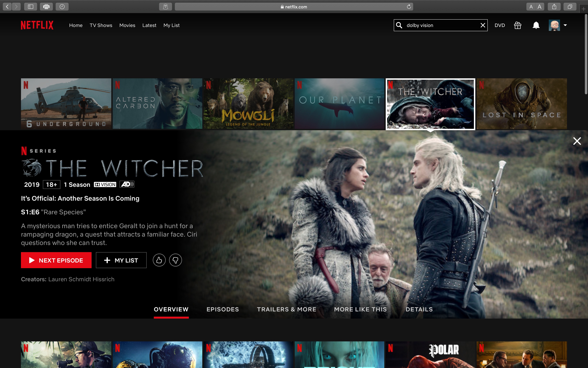Open the notifications bell

pyautogui.click(x=536, y=25)
